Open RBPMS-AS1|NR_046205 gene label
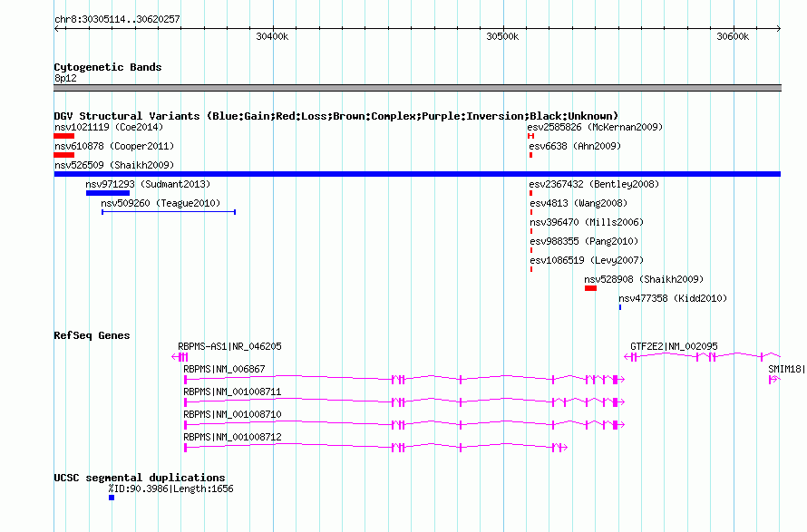807x532 pixels. [229, 346]
